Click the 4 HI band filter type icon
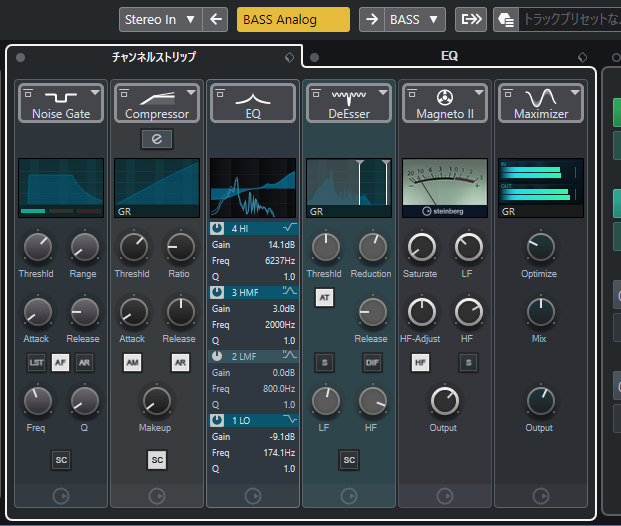The height and width of the screenshot is (526, 621). click(x=290, y=228)
